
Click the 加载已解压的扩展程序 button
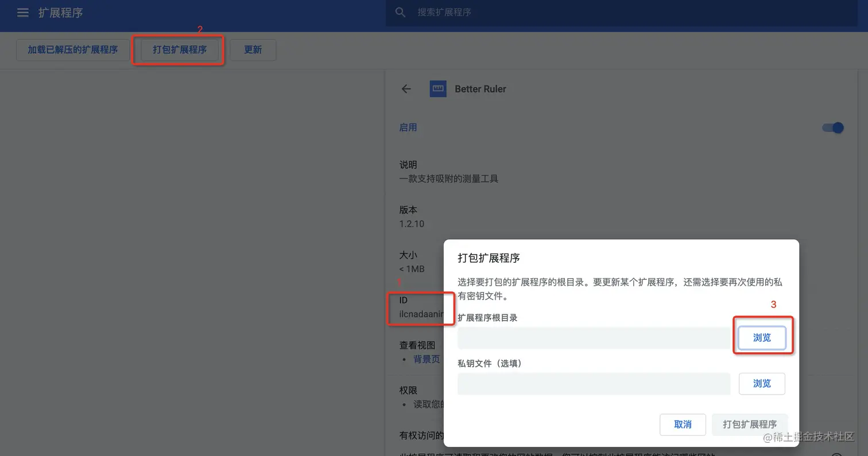coord(73,50)
